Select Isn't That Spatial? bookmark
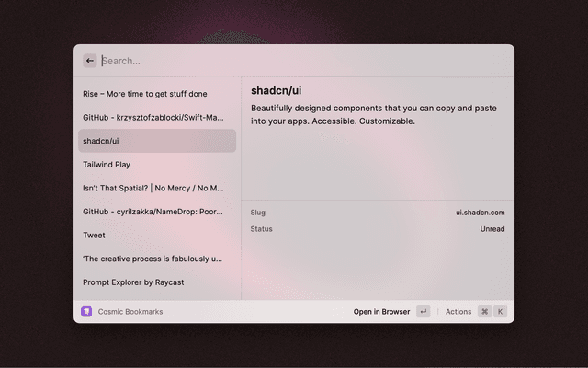The image size is (588, 368). (153, 188)
